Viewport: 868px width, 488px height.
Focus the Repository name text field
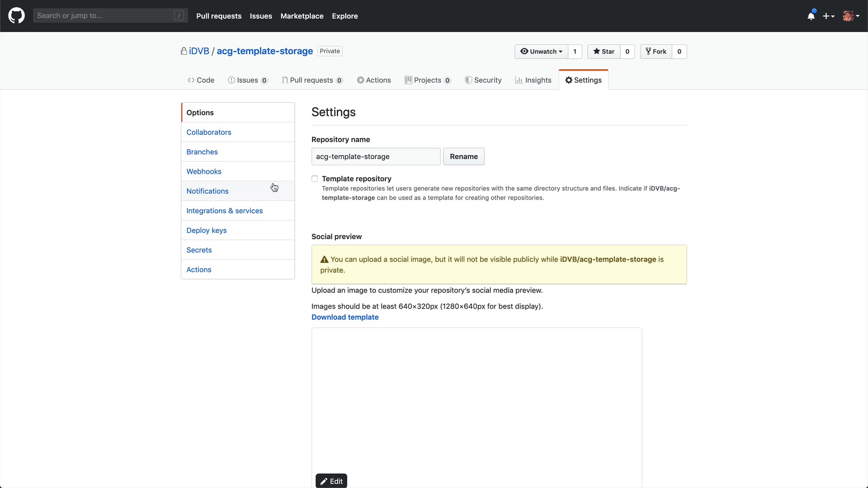375,157
